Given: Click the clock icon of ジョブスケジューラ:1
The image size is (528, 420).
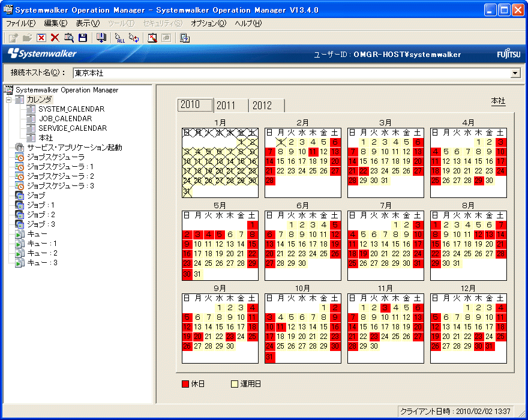Looking at the screenshot, I should pos(20,167).
